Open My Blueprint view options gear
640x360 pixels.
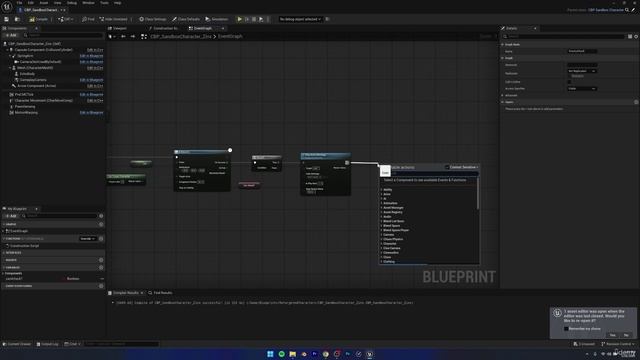pos(101,216)
